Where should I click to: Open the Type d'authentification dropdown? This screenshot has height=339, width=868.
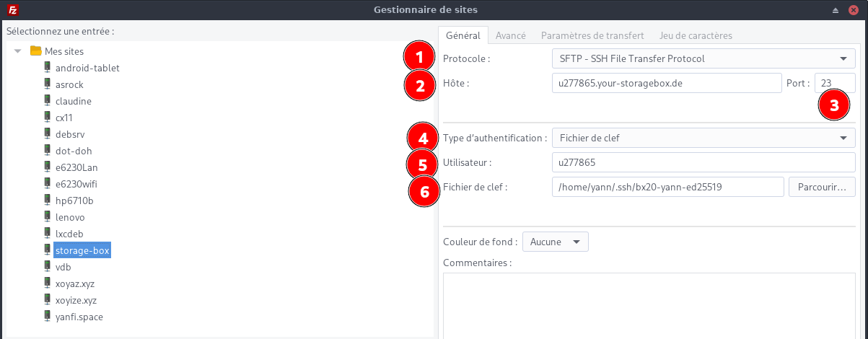pos(703,138)
